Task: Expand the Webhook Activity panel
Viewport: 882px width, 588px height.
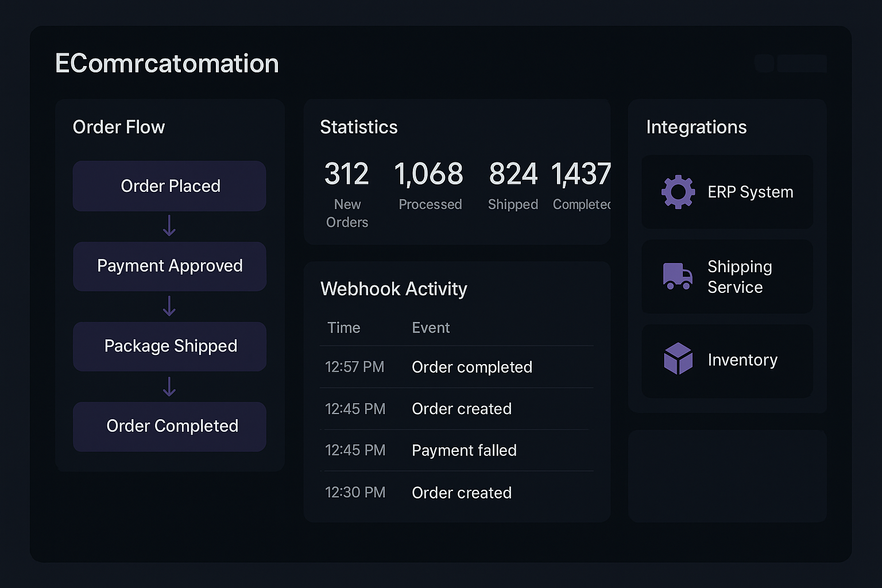Action: tap(394, 289)
